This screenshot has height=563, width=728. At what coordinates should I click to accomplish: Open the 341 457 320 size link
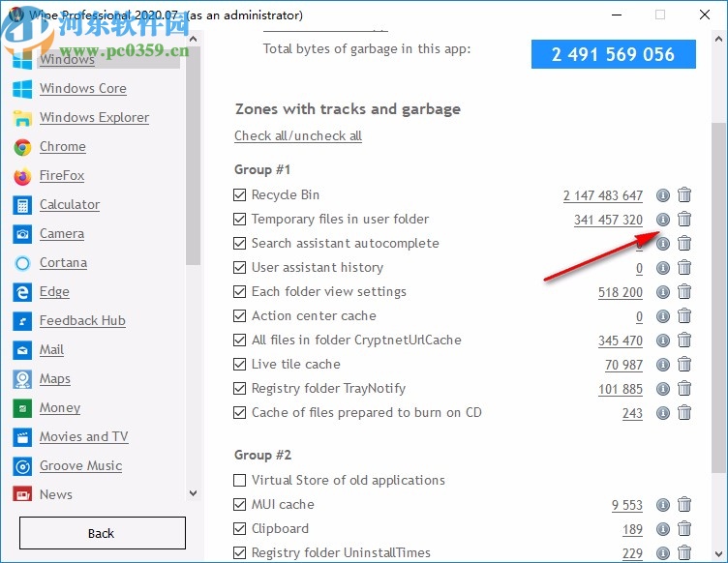pyautogui.click(x=608, y=220)
